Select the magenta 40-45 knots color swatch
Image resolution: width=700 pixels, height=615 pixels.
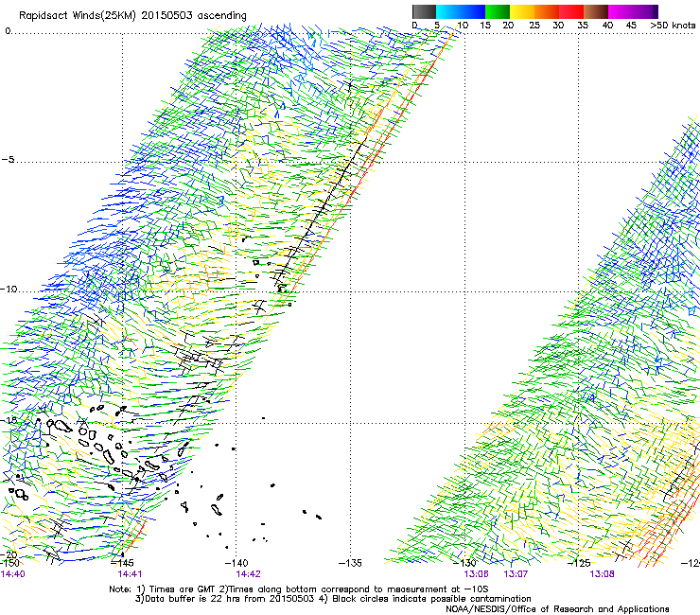(x=621, y=11)
